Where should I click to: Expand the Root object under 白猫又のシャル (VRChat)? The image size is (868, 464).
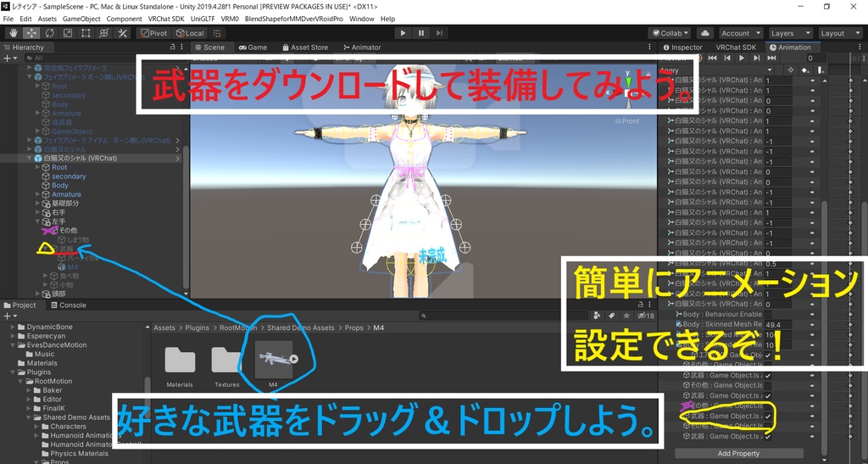point(37,167)
